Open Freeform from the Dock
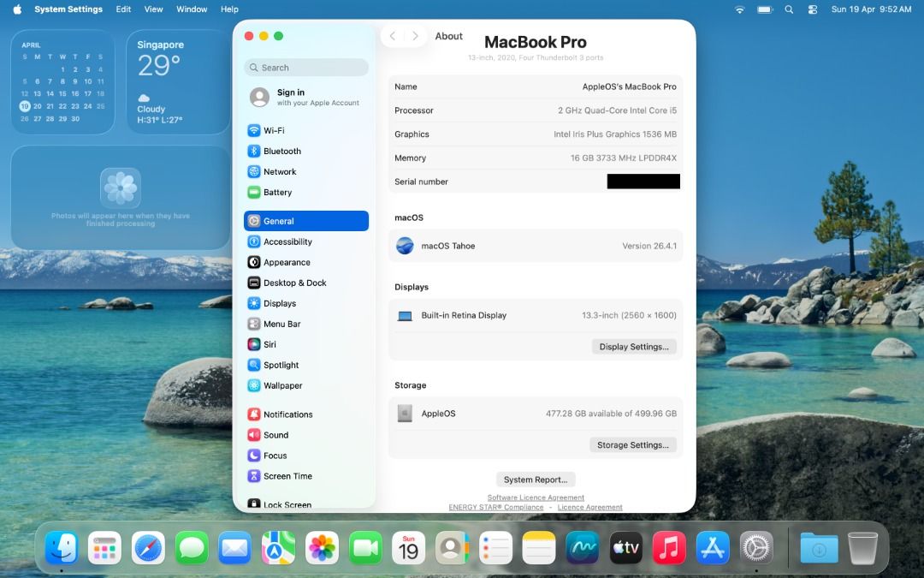This screenshot has height=578, width=924. 583,548
